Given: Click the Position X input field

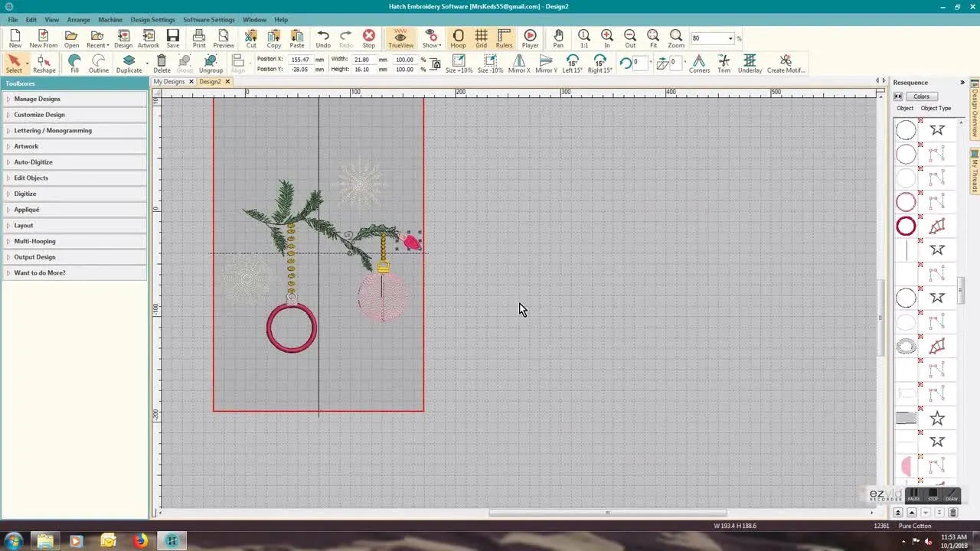Looking at the screenshot, I should 299,59.
